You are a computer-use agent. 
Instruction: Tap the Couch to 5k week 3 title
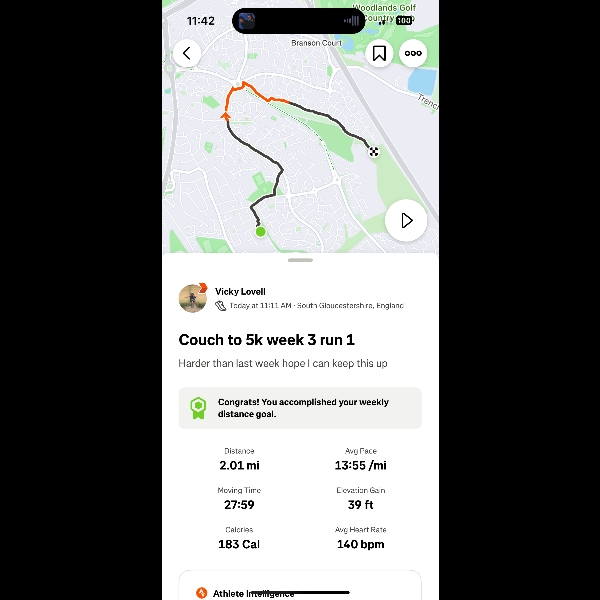tap(267, 340)
